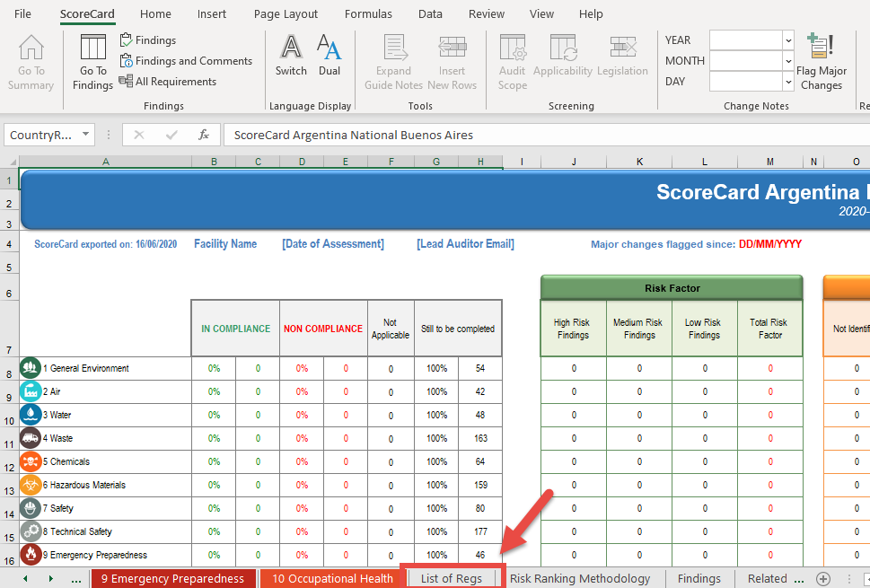870x588 pixels.
Task: Open the Related sheet tab
Action: point(768,578)
